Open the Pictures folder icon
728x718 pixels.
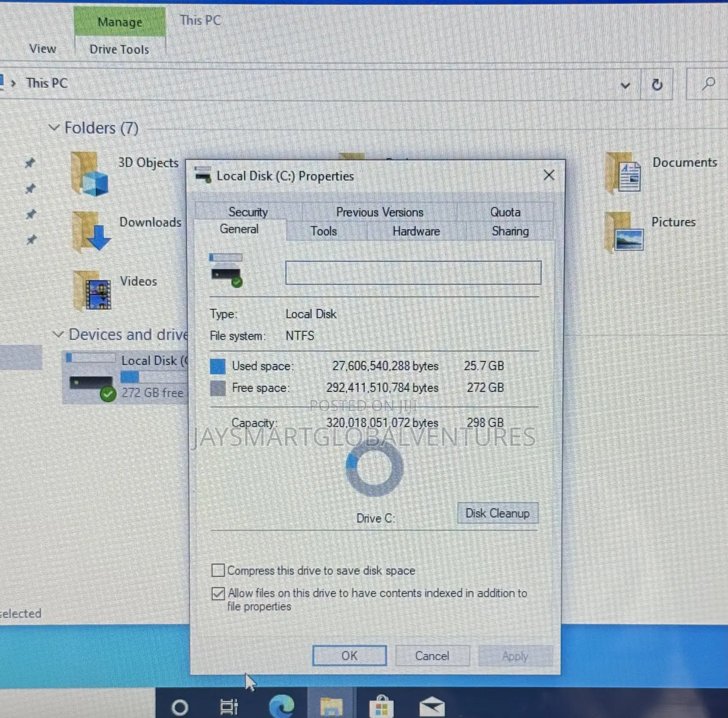[x=624, y=232]
